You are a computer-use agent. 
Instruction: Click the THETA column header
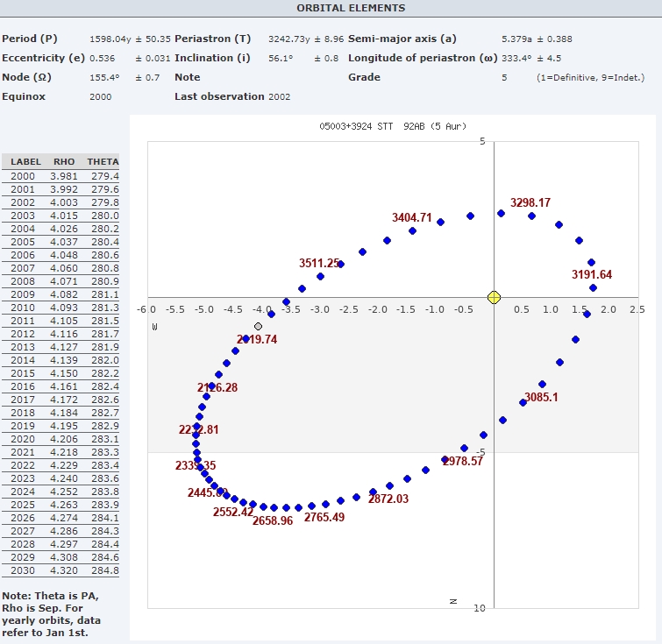point(103,162)
